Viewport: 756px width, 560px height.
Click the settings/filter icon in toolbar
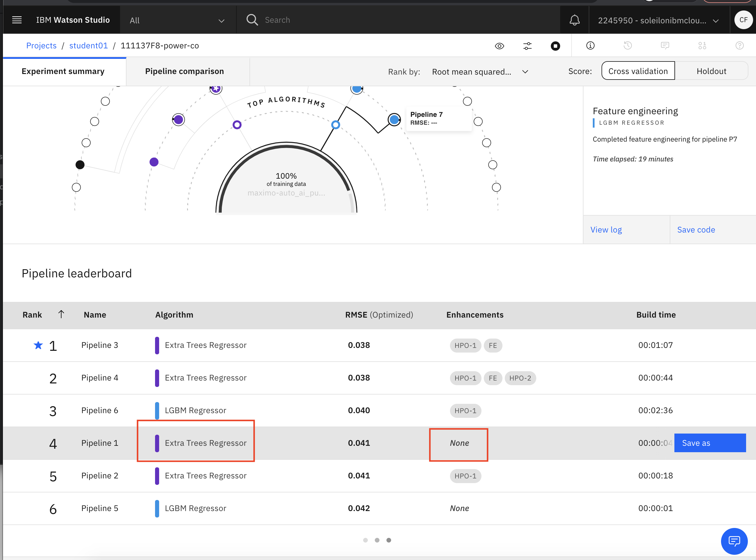(527, 45)
